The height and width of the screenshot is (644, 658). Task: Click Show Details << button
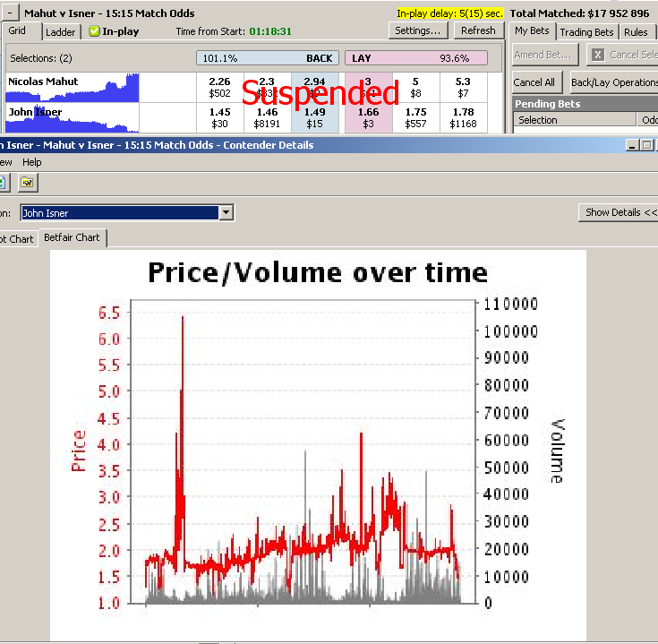tap(618, 212)
